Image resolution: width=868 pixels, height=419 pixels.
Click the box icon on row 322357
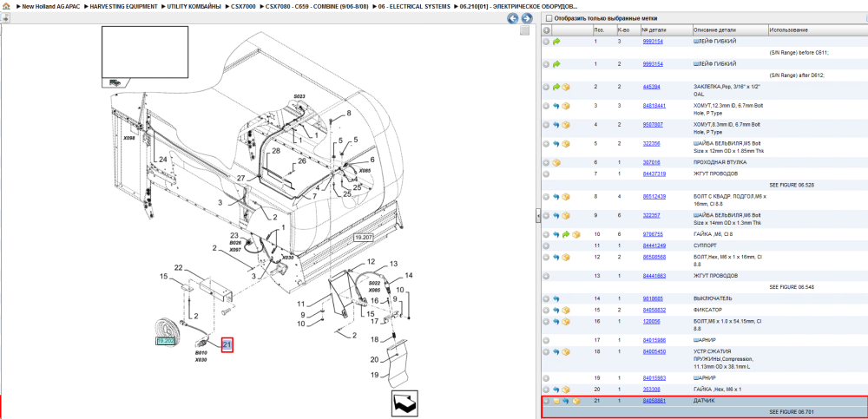(566, 215)
